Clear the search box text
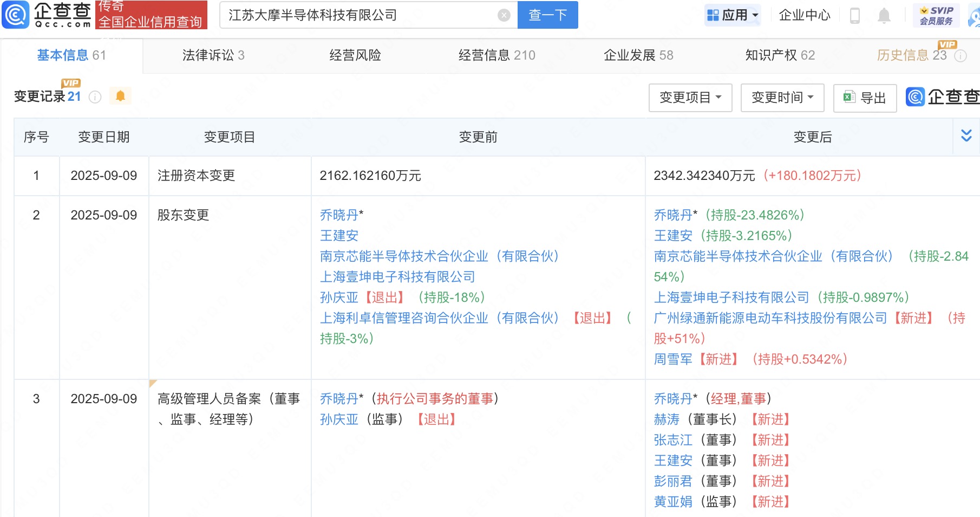980x517 pixels. point(504,15)
